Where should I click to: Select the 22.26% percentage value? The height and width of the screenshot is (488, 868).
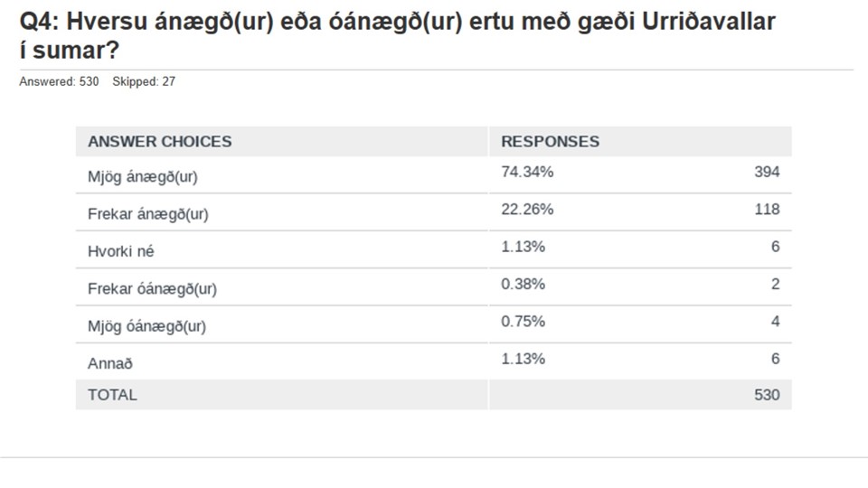(527, 209)
